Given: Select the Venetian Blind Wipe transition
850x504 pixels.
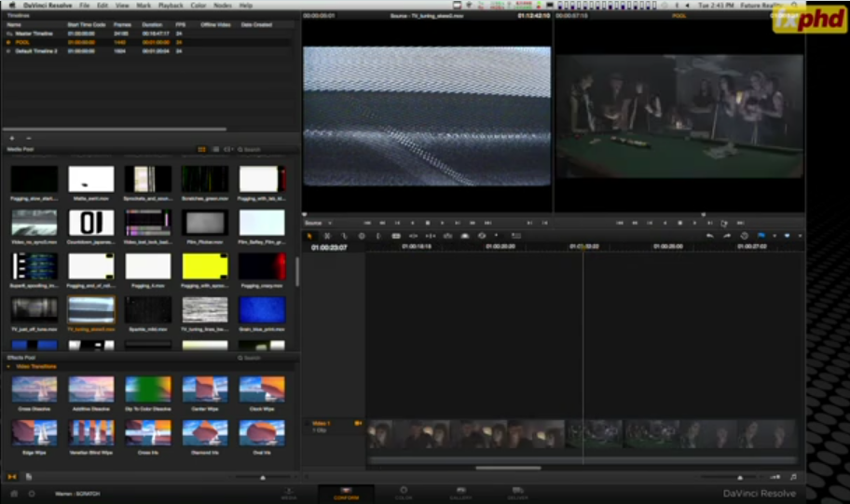Looking at the screenshot, I should (x=91, y=433).
